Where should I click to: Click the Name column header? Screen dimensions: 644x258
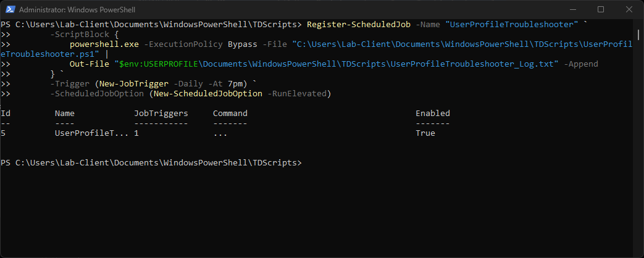pyautogui.click(x=65, y=114)
